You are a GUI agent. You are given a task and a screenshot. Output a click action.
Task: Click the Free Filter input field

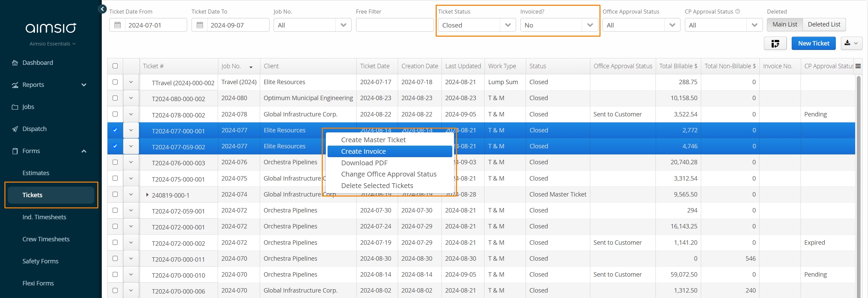tap(395, 25)
